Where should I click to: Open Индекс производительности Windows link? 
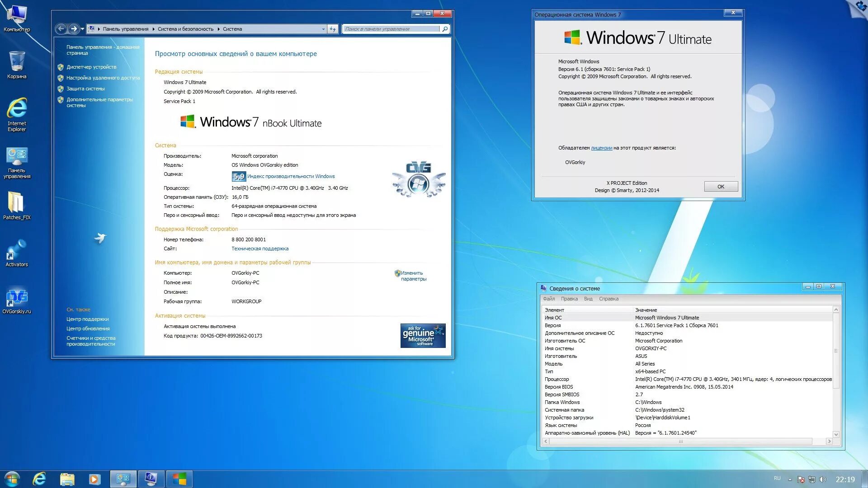point(291,176)
